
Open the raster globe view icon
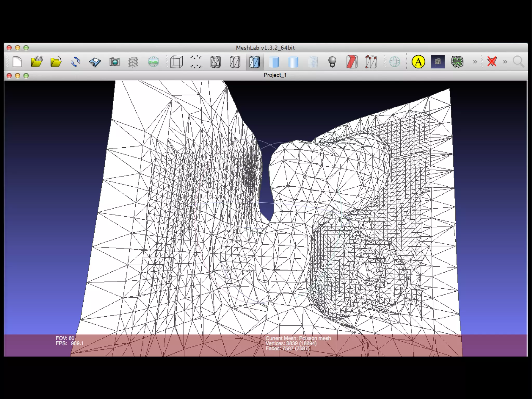153,62
